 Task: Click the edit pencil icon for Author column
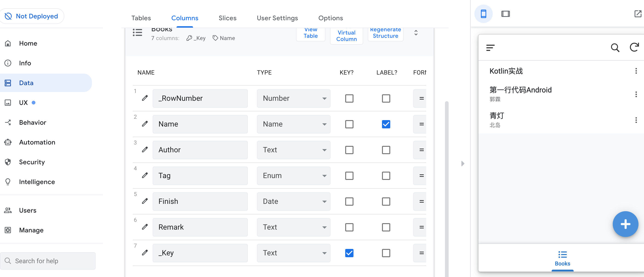click(145, 150)
